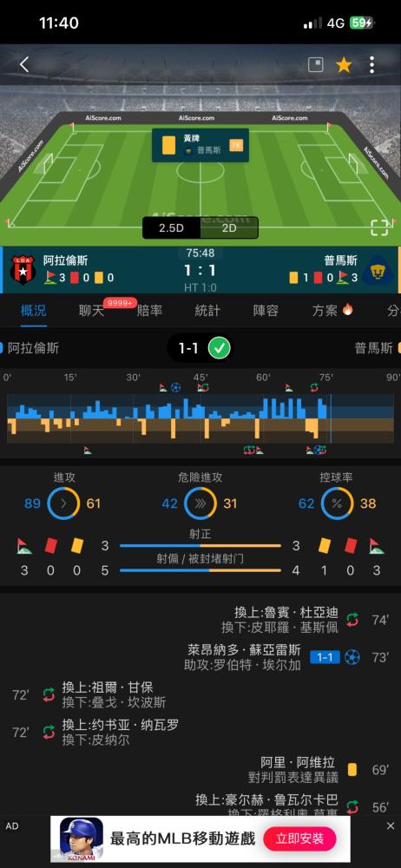Open picture-in-picture mini window icon
Screen dimensions: 401x868
[316, 65]
